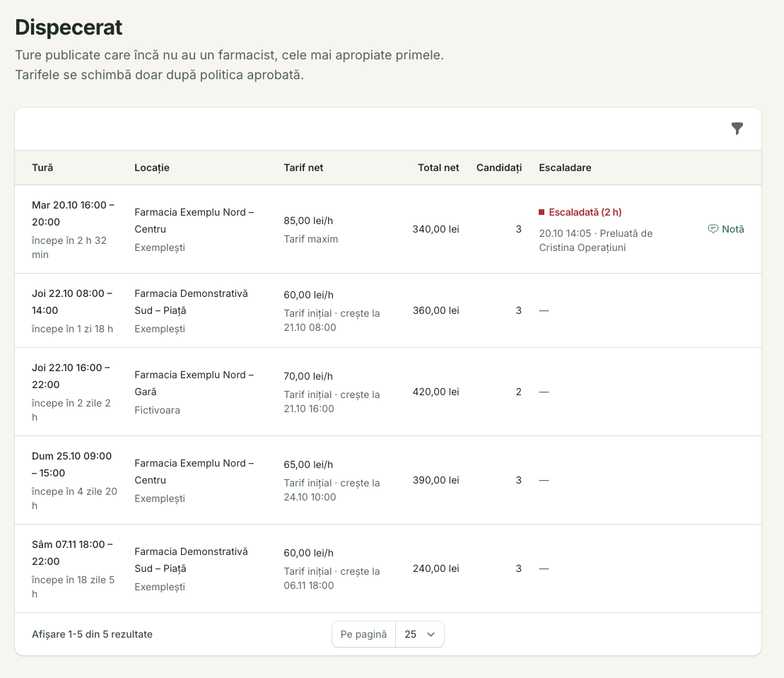Click the 'începe în 18 zile 5 h' text

click(73, 587)
